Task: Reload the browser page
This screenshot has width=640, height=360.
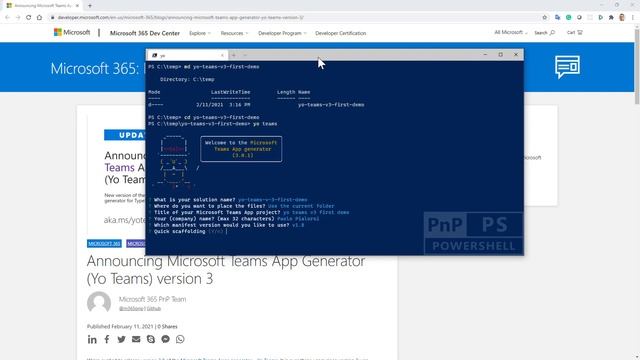Action: coord(29,18)
